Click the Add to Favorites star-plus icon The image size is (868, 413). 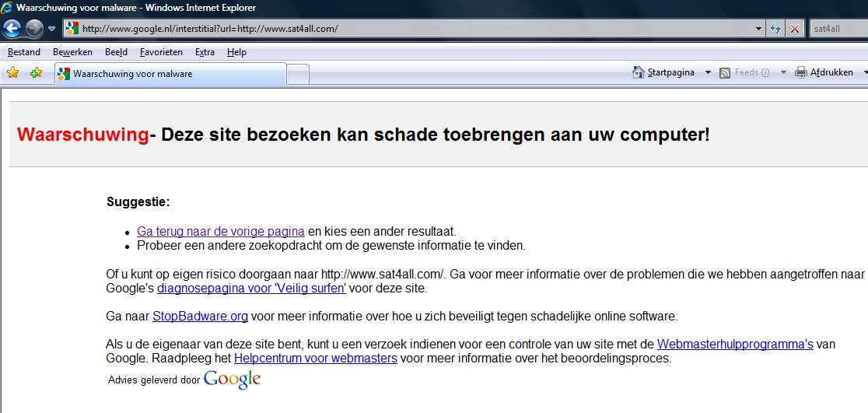pos(36,72)
